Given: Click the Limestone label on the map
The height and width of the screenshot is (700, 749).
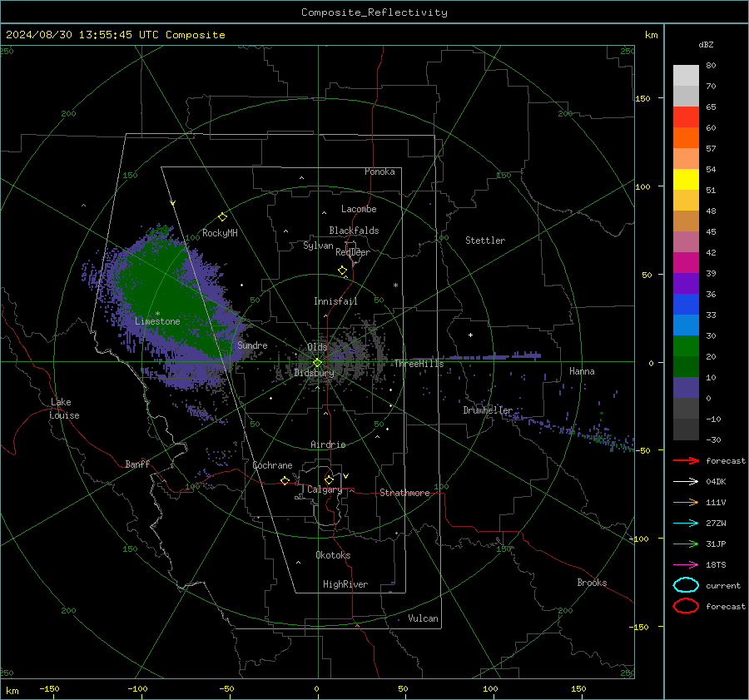Looking at the screenshot, I should click(x=157, y=321).
